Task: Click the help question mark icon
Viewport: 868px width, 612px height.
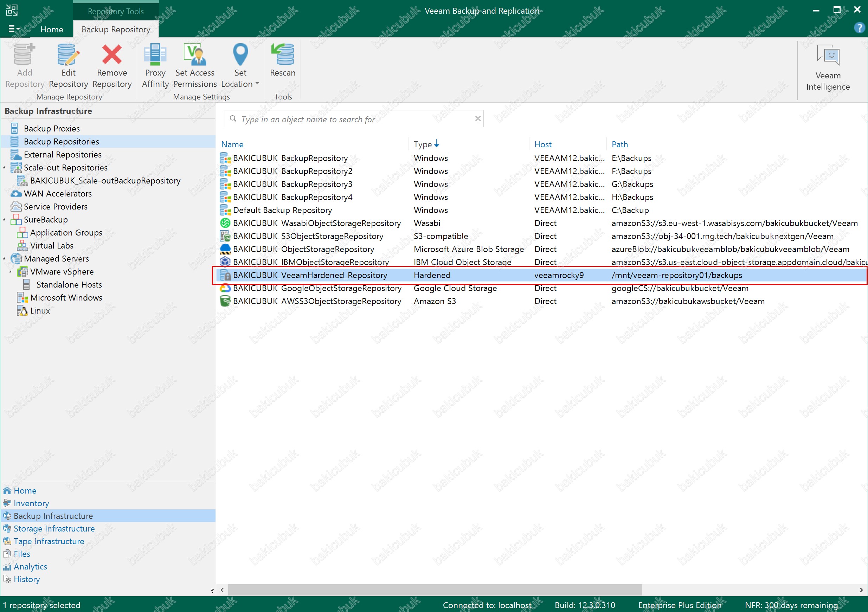Action: [859, 28]
